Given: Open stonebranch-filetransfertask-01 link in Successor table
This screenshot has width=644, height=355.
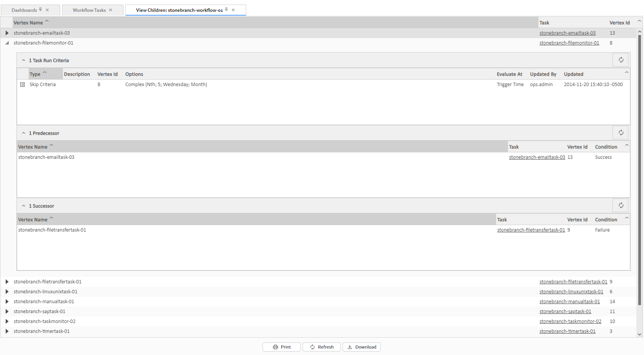Looking at the screenshot, I should (x=531, y=230).
